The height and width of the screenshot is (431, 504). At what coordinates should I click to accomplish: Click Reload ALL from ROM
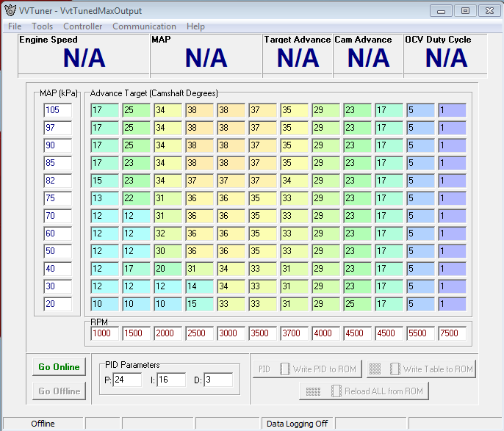(364, 391)
